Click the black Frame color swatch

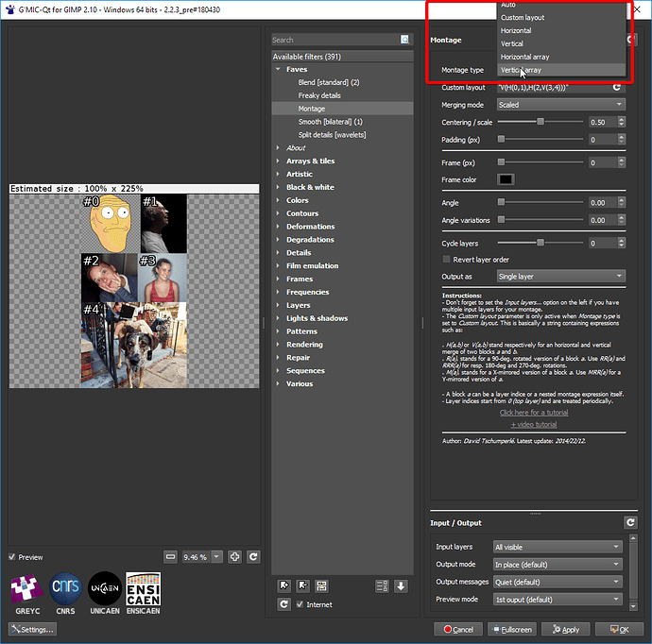click(506, 179)
